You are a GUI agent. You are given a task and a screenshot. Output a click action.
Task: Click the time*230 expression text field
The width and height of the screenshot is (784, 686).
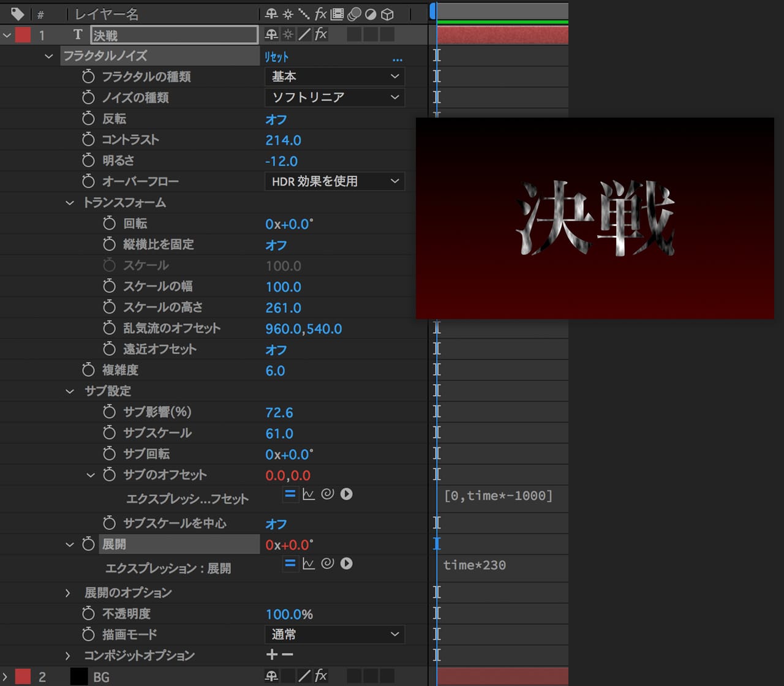tap(475, 565)
